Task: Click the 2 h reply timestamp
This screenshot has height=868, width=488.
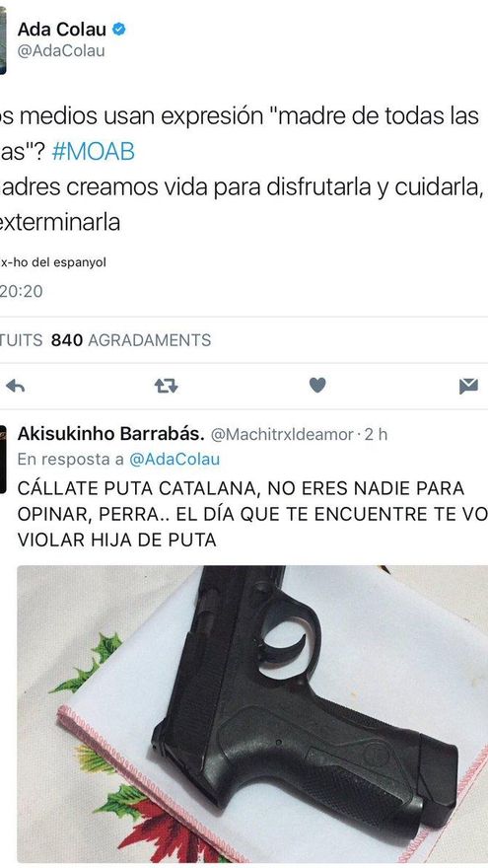Action: pos(376,435)
